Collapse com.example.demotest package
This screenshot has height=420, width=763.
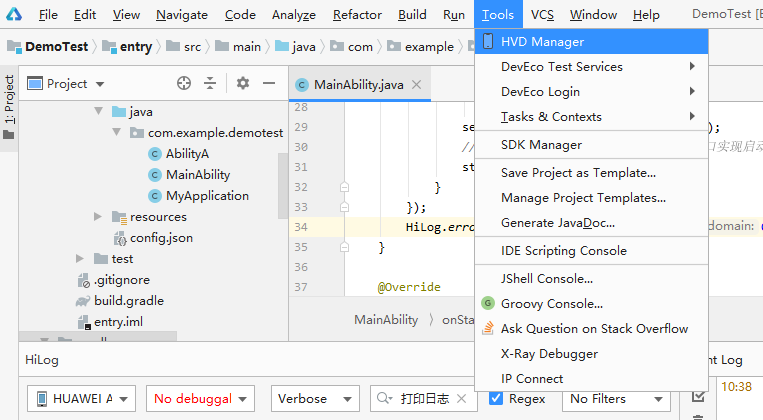click(x=117, y=132)
